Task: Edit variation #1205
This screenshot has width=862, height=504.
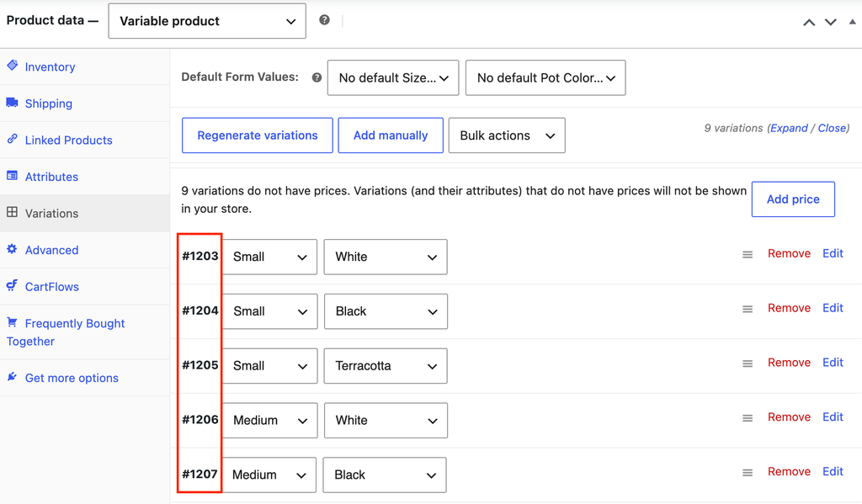Action: coord(833,362)
